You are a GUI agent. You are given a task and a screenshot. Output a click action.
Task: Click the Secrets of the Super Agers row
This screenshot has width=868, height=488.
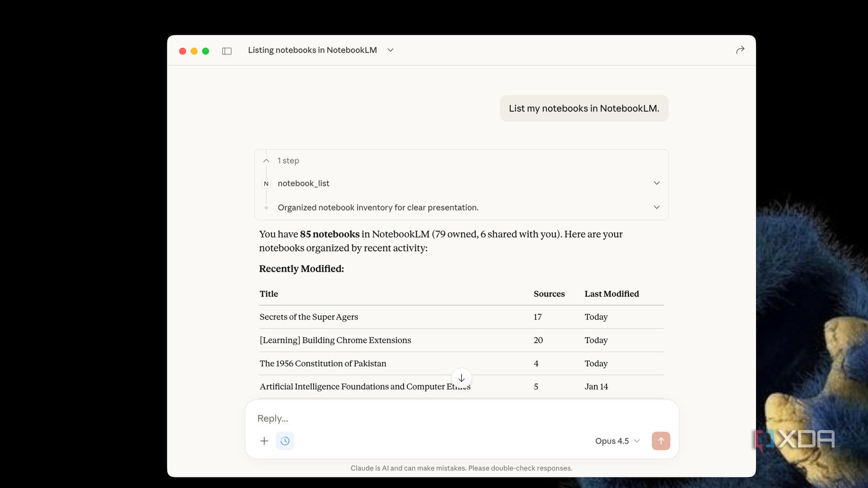[309, 317]
